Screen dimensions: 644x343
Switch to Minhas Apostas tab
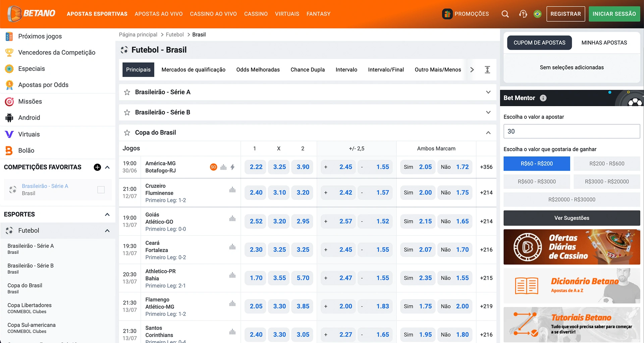[x=604, y=43]
